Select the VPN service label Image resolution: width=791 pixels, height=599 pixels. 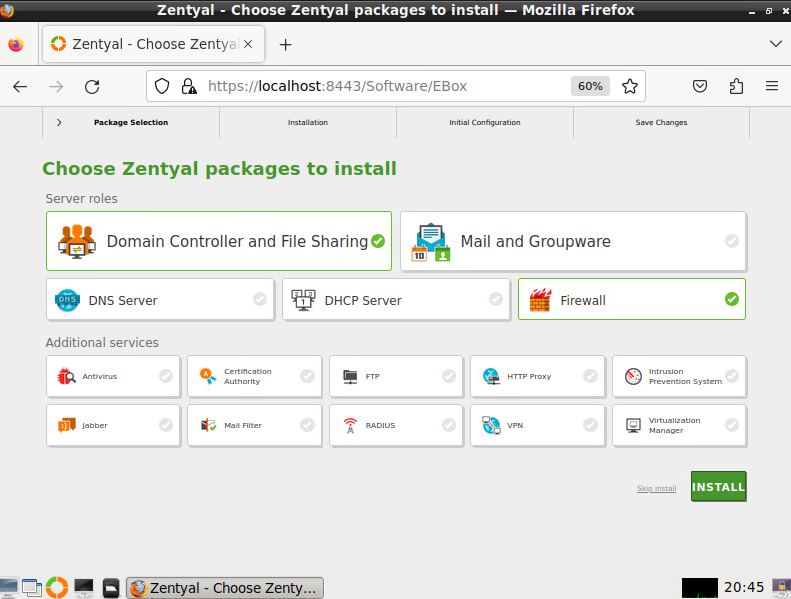click(x=515, y=425)
